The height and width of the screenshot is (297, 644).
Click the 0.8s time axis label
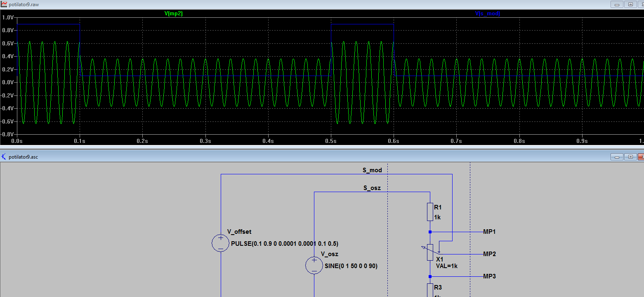click(x=519, y=141)
